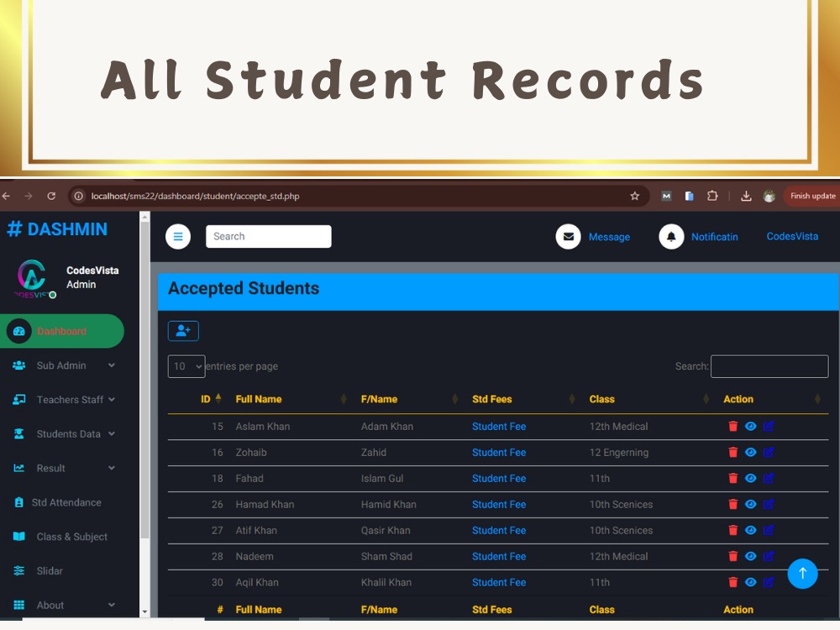This screenshot has height=630, width=840.
Task: Open the Message envelope icon
Action: [x=569, y=236]
